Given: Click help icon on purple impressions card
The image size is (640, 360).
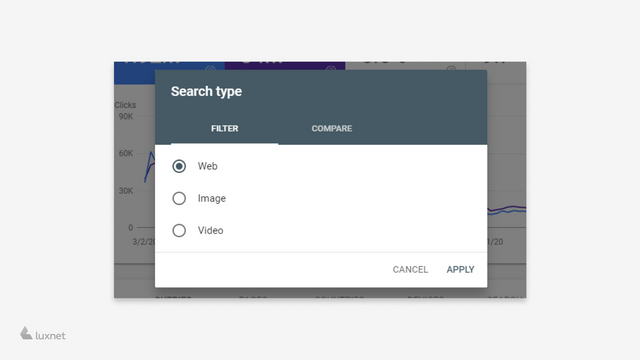Looking at the screenshot, I should click(331, 68).
